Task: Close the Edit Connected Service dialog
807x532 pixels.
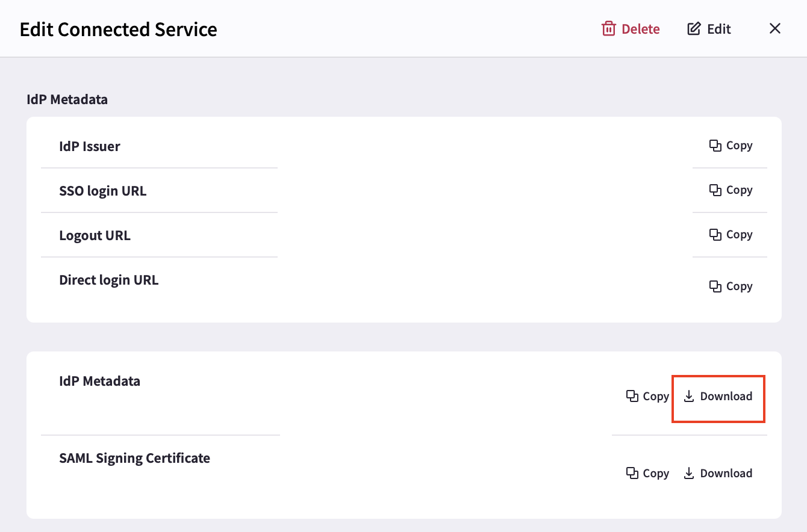Action: [x=775, y=28]
